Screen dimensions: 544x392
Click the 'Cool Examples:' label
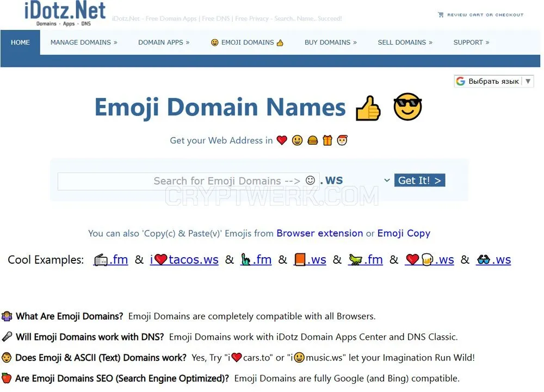[46, 259]
